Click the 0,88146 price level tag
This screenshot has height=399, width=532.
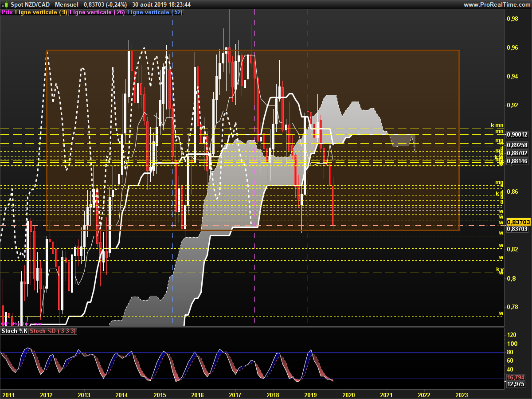[x=517, y=161]
